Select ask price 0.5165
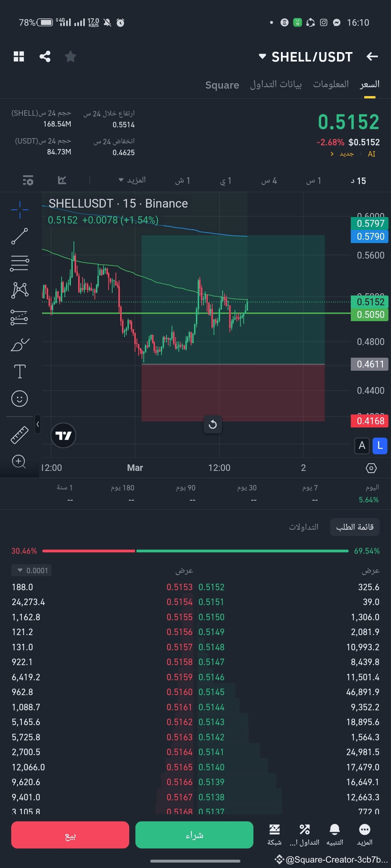 [179, 767]
